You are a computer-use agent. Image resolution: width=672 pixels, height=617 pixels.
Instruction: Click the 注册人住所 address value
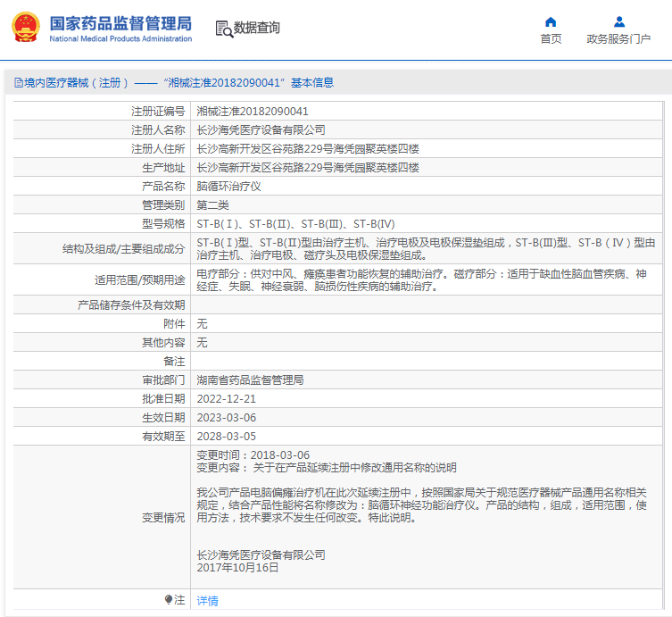308,149
